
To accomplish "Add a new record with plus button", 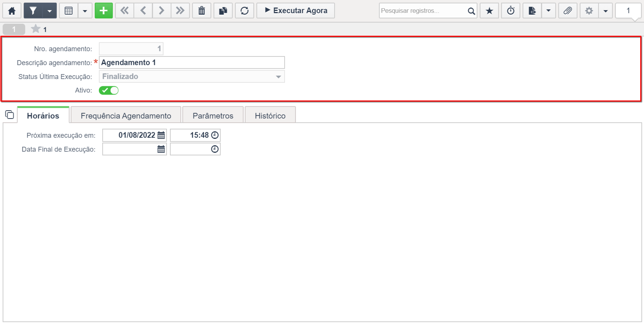I will (104, 11).
